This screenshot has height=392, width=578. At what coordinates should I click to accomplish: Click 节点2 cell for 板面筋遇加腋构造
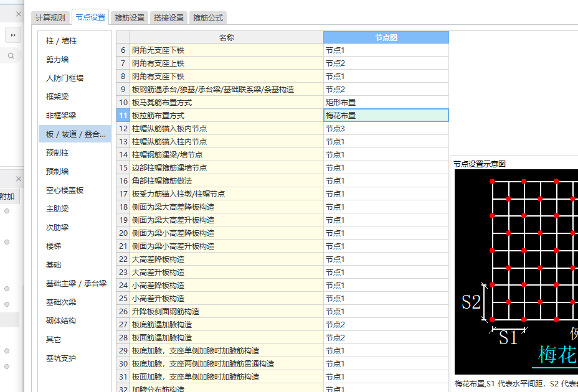point(386,338)
